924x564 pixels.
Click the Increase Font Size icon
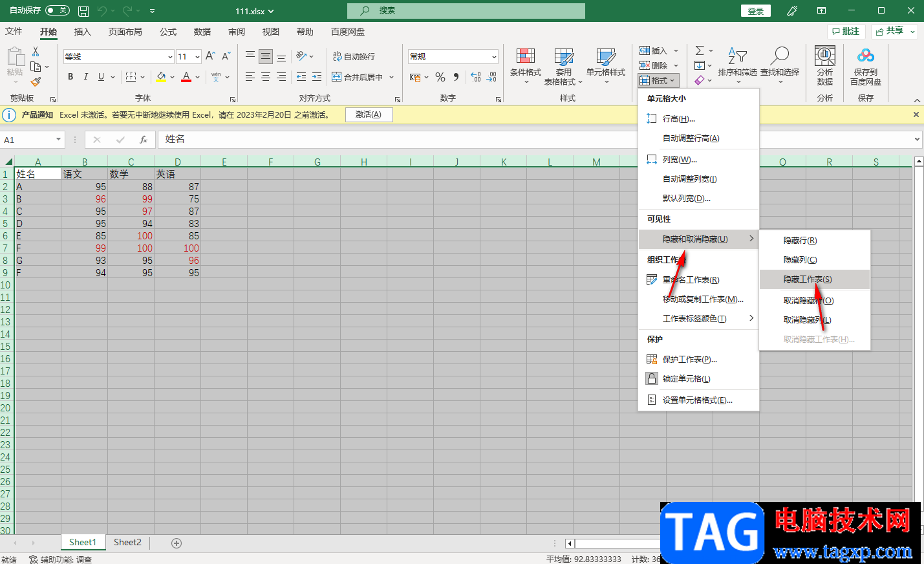tap(210, 56)
